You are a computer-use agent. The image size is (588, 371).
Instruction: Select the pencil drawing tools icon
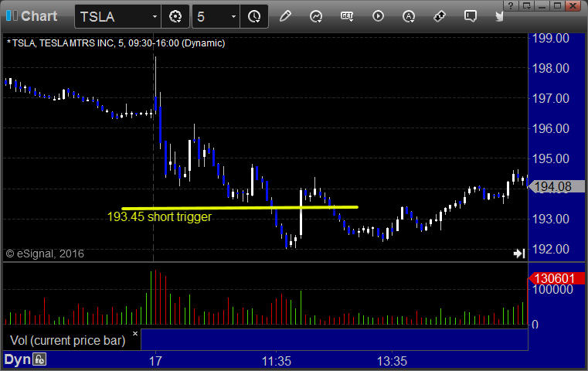285,16
